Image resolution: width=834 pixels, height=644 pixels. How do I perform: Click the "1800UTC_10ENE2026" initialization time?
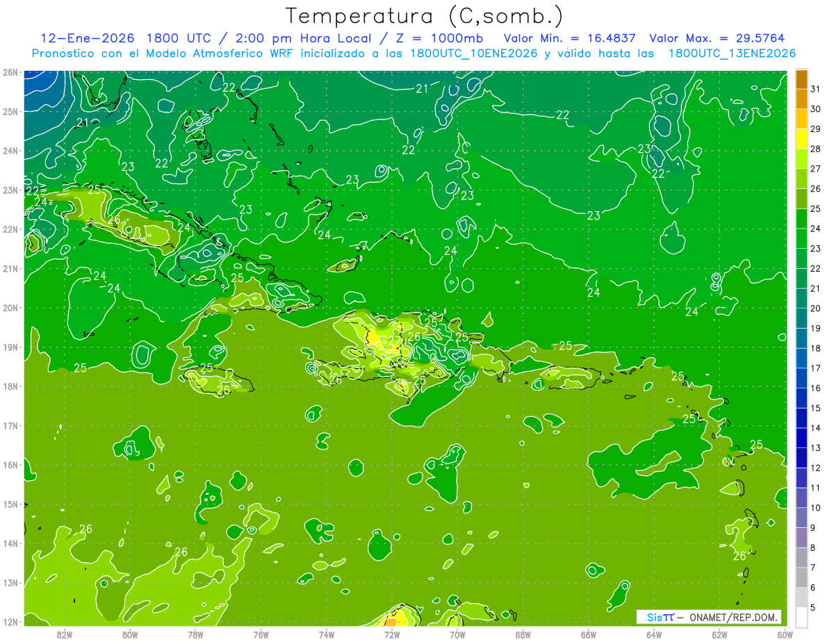[474, 53]
